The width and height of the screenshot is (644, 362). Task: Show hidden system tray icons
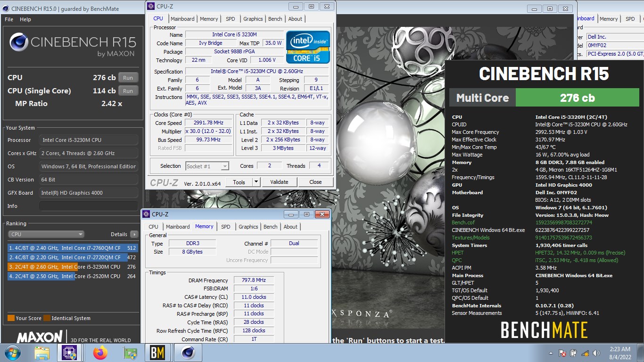551,353
